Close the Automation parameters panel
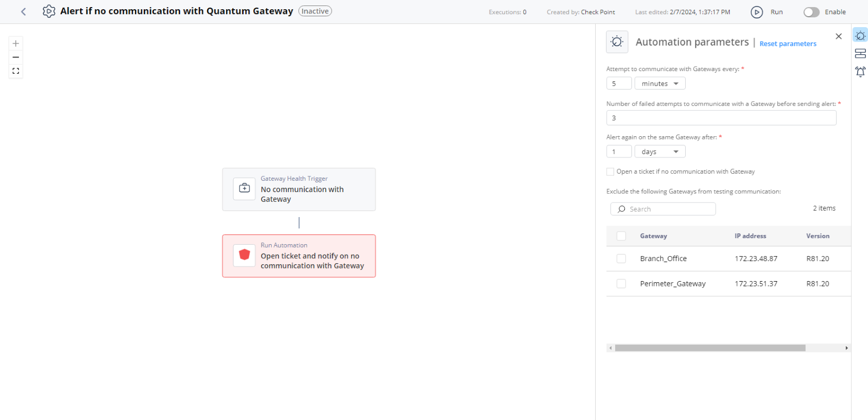868x420 pixels. [839, 36]
